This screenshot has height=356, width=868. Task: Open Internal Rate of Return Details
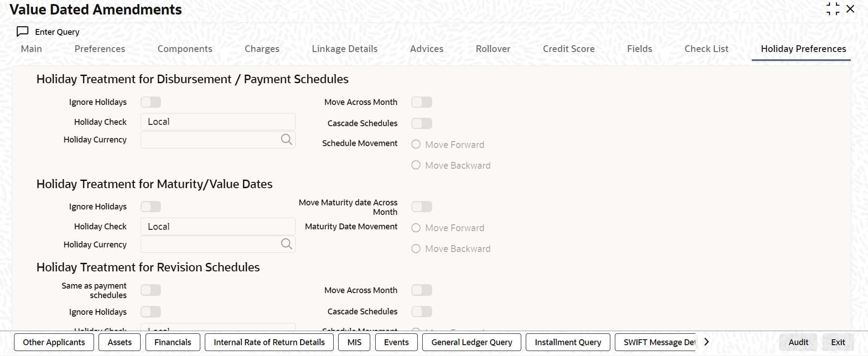point(269,342)
